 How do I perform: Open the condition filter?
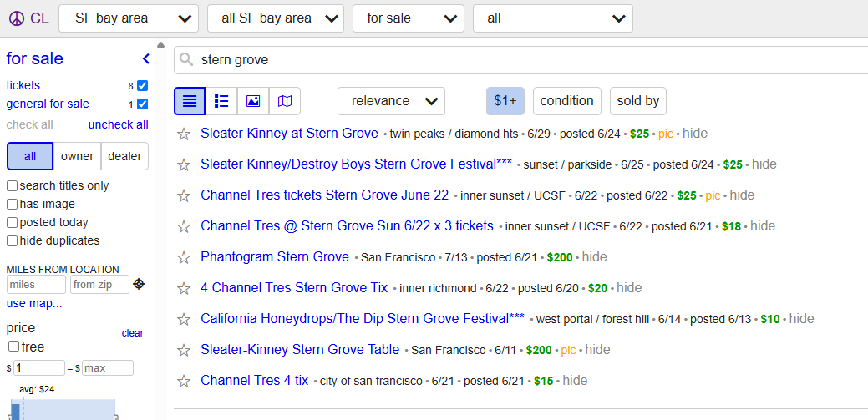(567, 101)
